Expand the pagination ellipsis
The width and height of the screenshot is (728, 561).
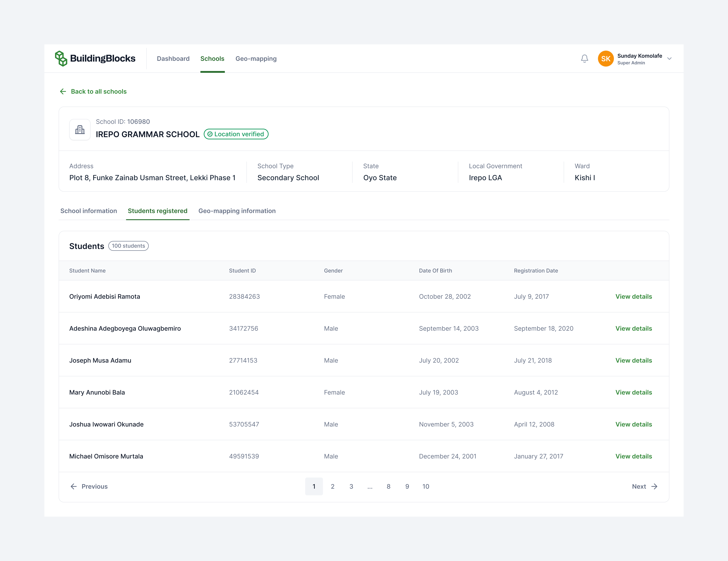point(370,486)
